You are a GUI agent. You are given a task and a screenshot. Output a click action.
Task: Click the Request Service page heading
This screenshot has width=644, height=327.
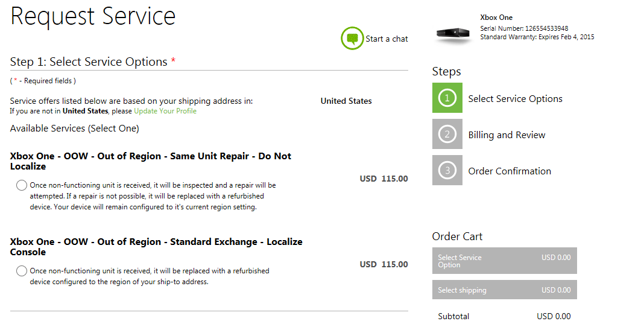[93, 16]
